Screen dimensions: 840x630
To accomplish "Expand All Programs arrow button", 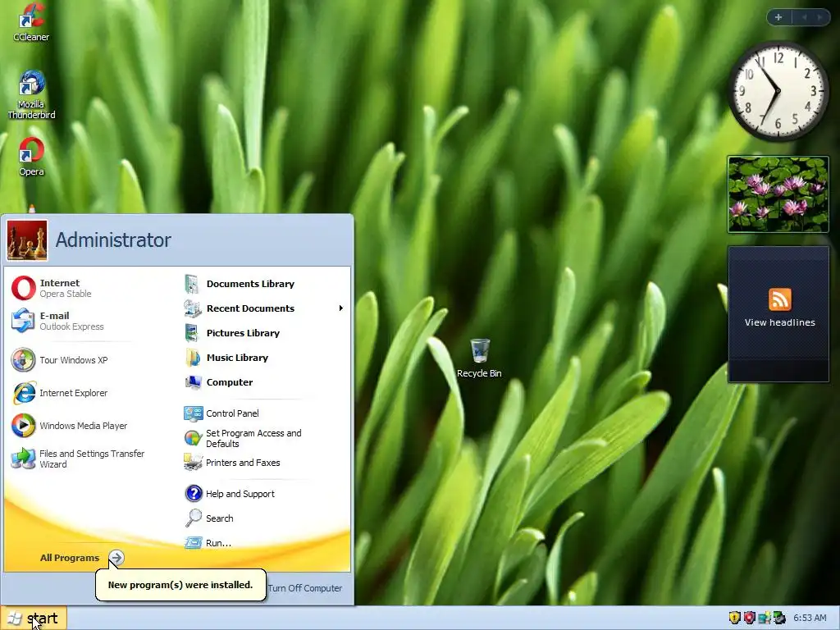I will click(x=116, y=558).
